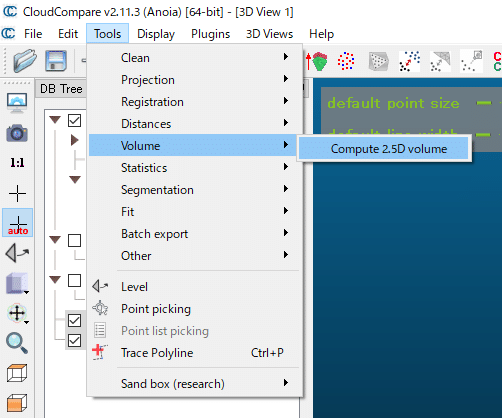Click the wireframe cube view icon

tap(17, 373)
